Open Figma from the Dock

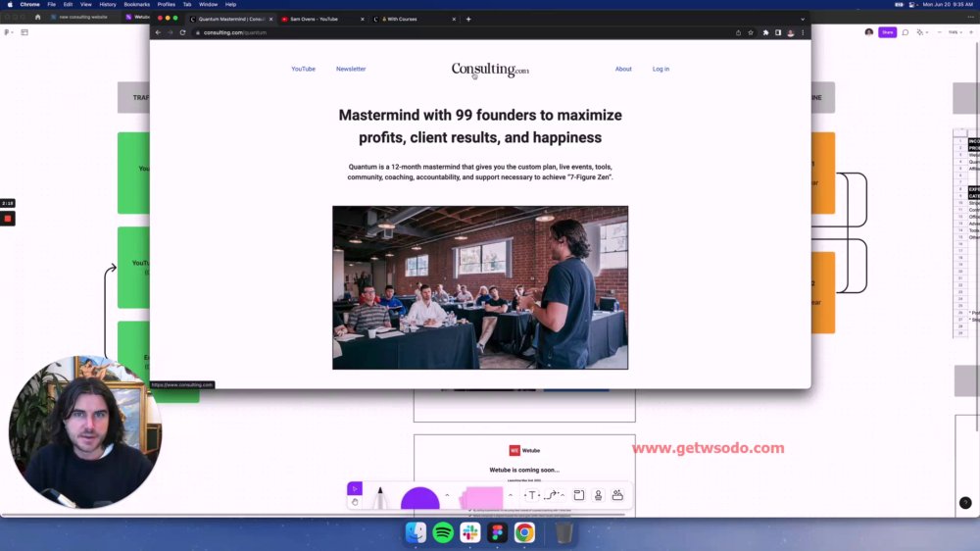click(498, 532)
